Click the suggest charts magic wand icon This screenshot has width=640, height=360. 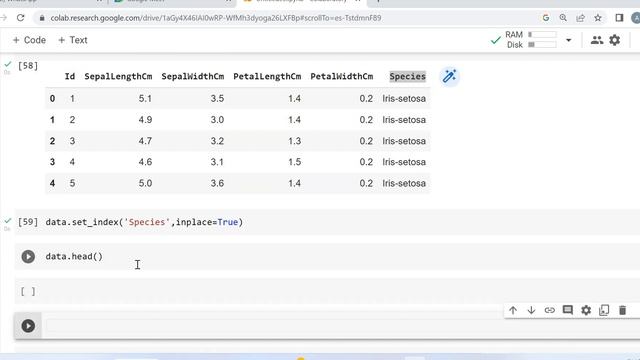click(x=449, y=76)
